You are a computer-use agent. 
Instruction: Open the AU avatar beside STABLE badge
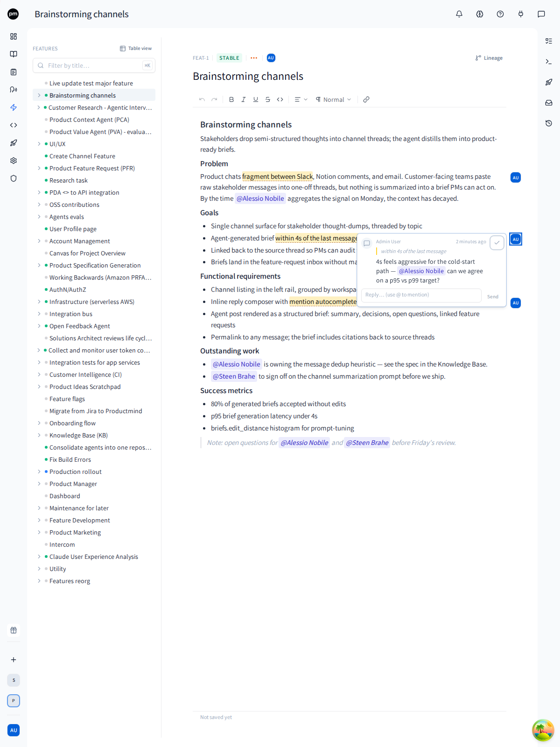tap(271, 58)
